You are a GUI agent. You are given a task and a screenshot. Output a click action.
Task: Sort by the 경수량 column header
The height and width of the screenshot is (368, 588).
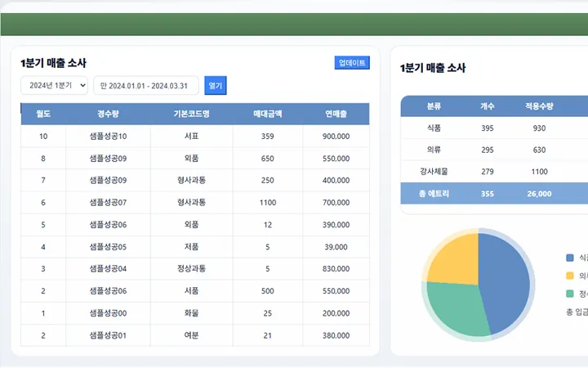coord(108,114)
